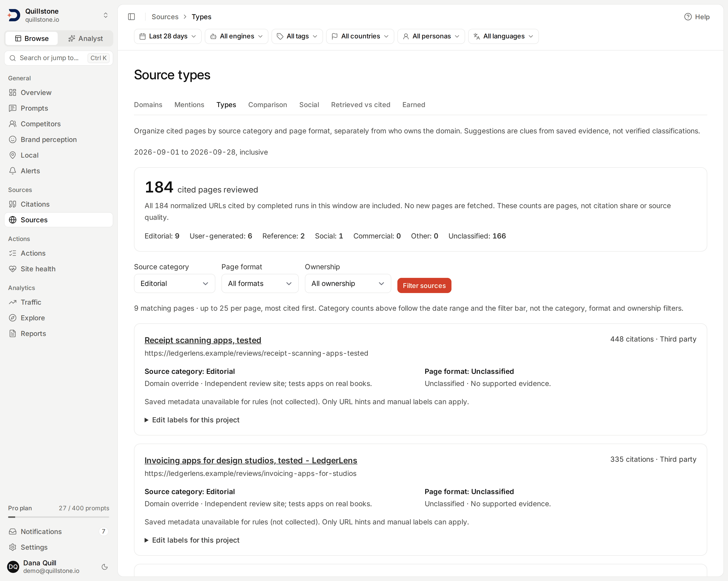
Task: Open Source category Editorial dropdown
Action: 175,283
